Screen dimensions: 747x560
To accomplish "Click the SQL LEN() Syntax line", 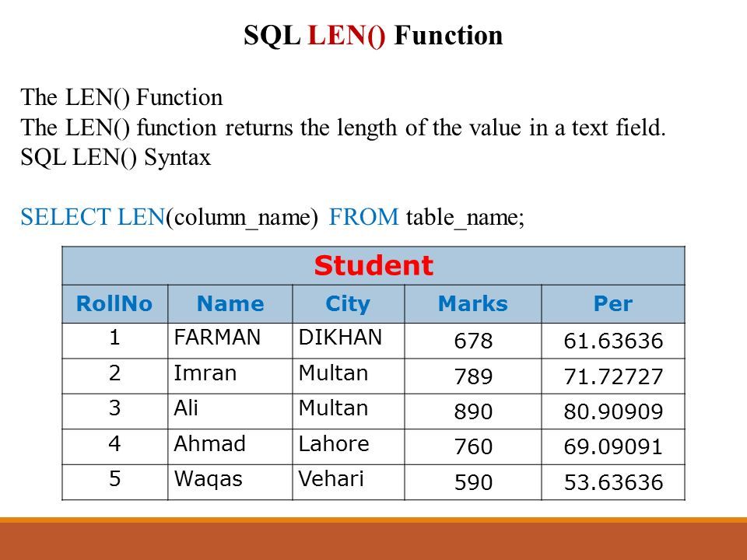I will [x=115, y=158].
